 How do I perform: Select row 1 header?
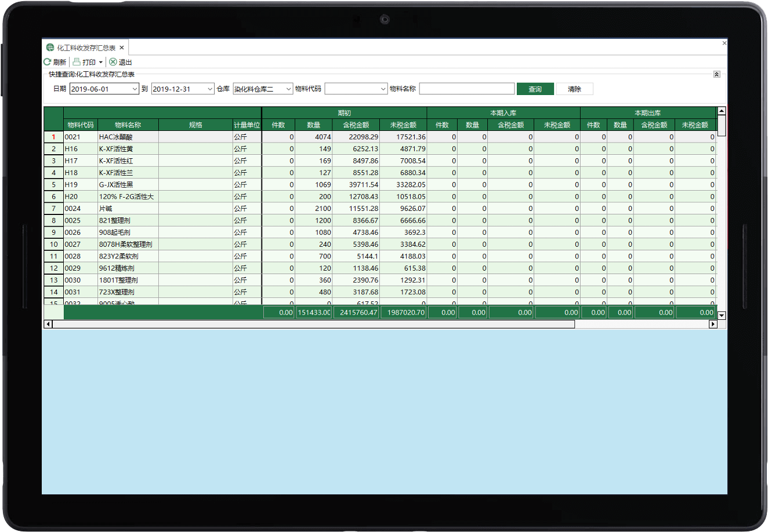click(54, 137)
